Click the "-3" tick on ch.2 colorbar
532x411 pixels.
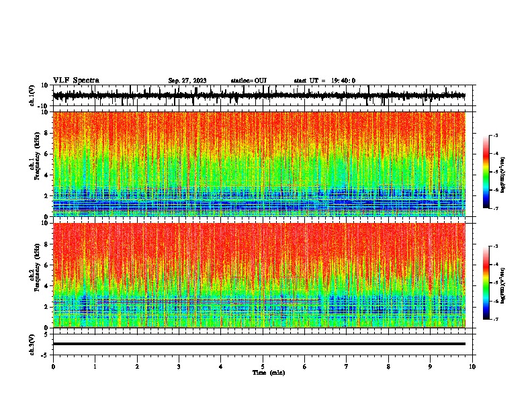tap(496, 246)
